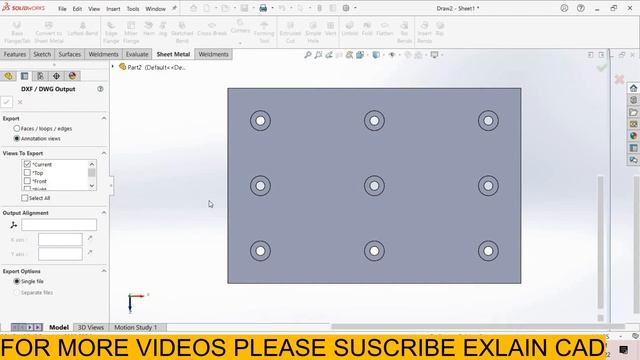Toggle the *Current view checkbox
The width and height of the screenshot is (640, 360).
click(x=27, y=164)
